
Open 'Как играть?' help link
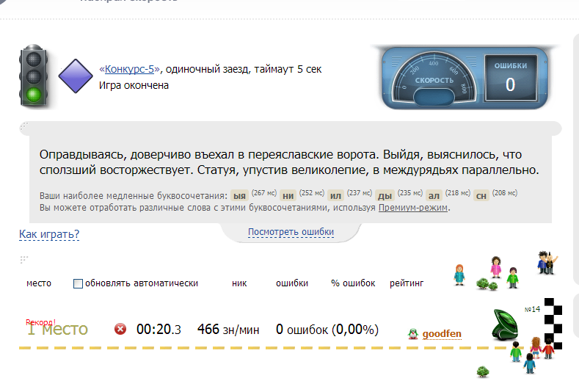(x=49, y=234)
